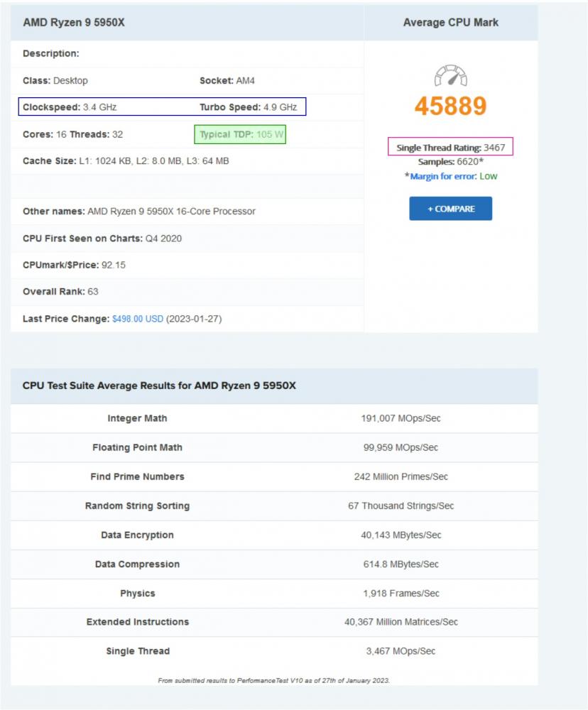Select the Cores: 16 Threads: 32 text
This screenshot has width=588, height=710.
pyautogui.click(x=73, y=134)
